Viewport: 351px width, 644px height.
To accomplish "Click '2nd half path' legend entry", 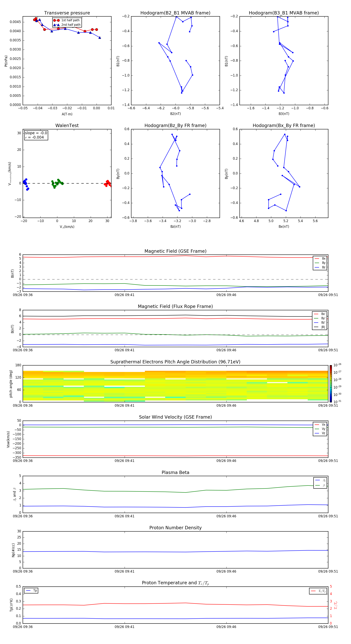I will click(67, 25).
